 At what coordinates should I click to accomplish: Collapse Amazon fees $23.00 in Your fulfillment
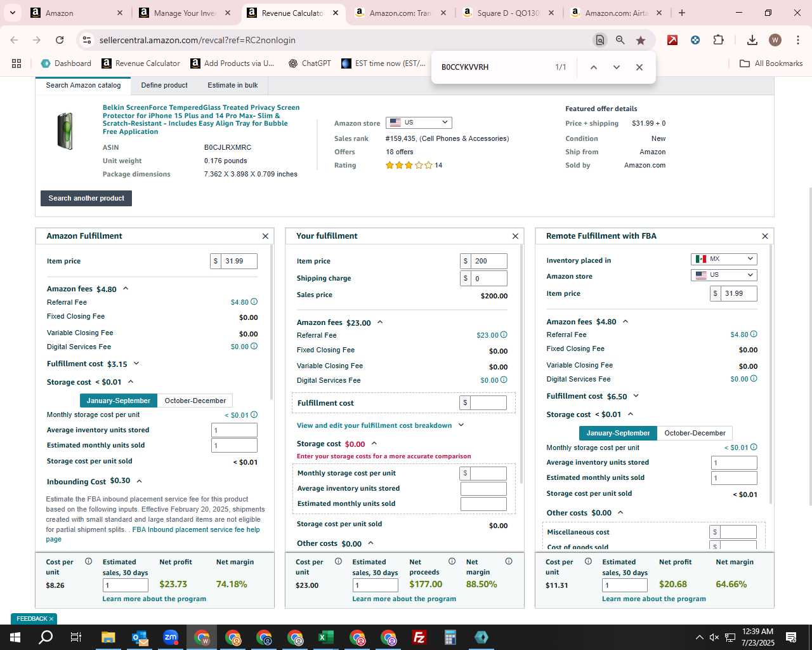(380, 322)
